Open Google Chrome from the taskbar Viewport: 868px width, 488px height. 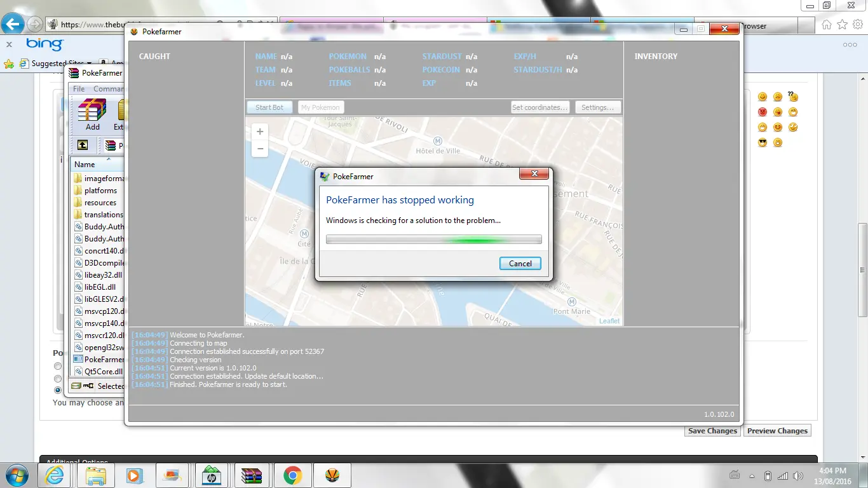[x=292, y=475]
